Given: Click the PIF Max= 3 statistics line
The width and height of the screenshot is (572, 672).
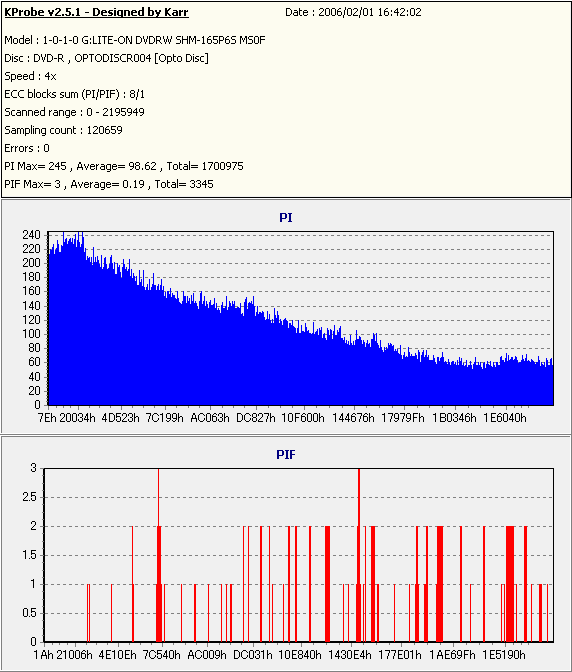Looking at the screenshot, I should (x=109, y=184).
